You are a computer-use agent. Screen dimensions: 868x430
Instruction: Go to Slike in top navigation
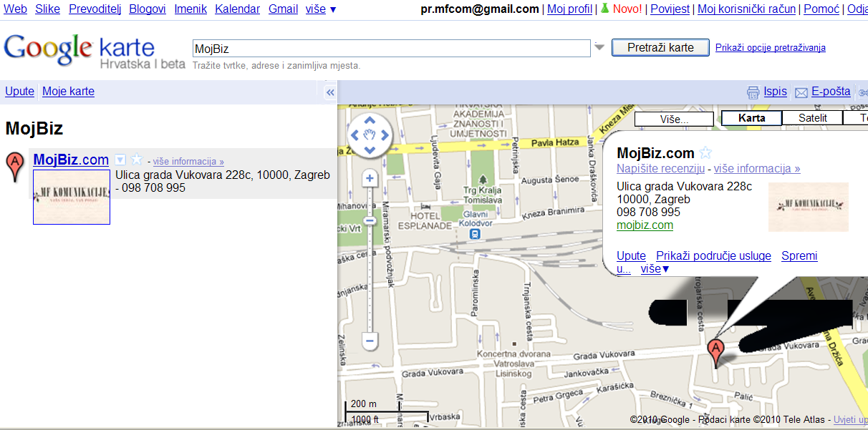[x=47, y=9]
